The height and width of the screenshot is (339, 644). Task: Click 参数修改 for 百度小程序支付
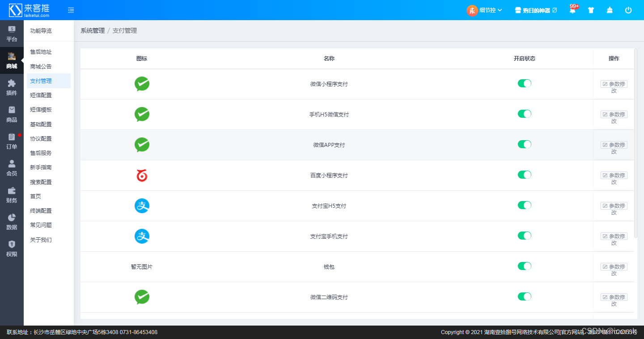tap(614, 176)
